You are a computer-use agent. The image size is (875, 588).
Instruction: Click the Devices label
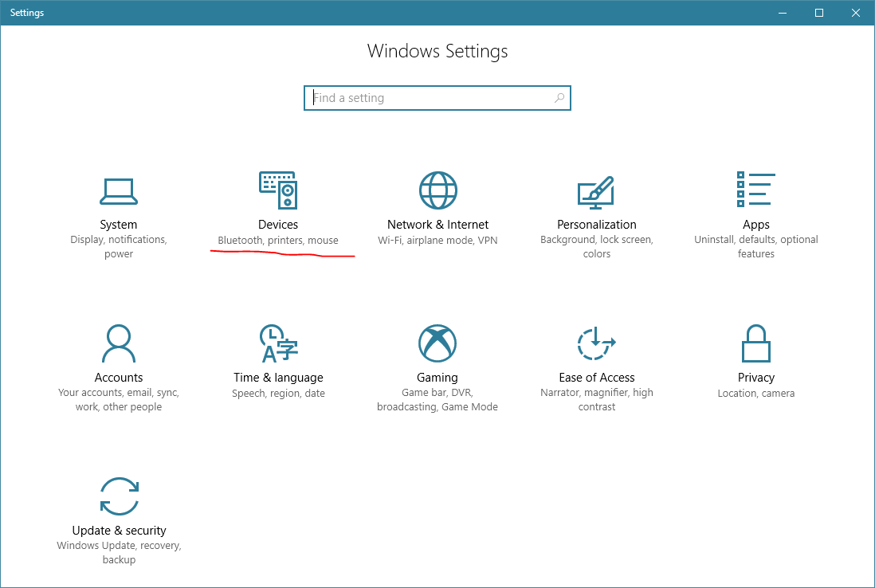(x=278, y=224)
